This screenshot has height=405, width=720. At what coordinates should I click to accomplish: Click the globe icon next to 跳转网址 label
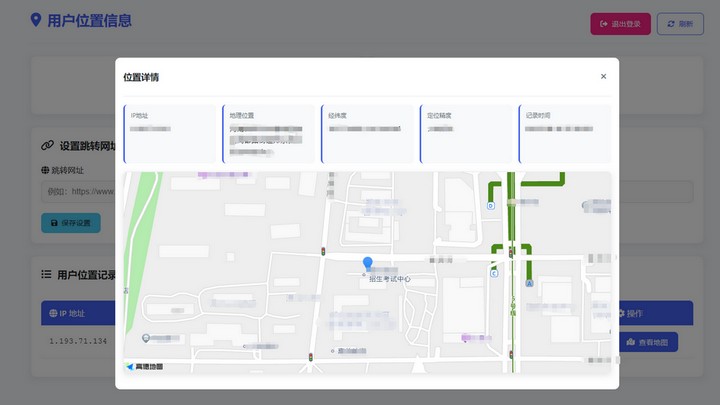click(x=45, y=170)
